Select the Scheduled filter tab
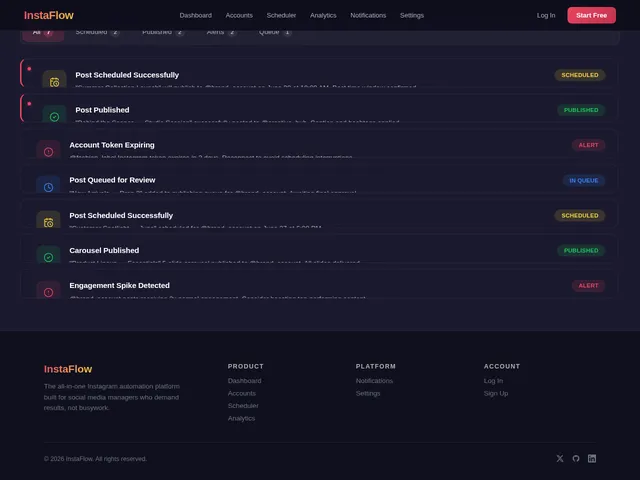 [97, 34]
